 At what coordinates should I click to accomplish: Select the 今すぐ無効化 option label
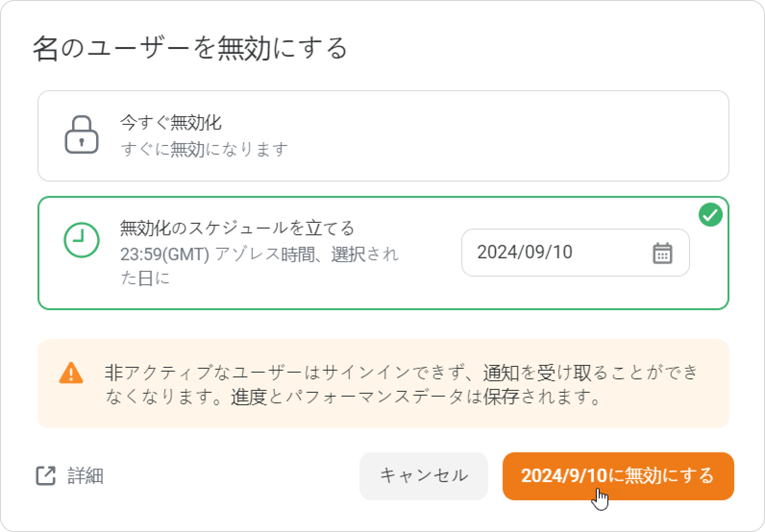pos(171,123)
